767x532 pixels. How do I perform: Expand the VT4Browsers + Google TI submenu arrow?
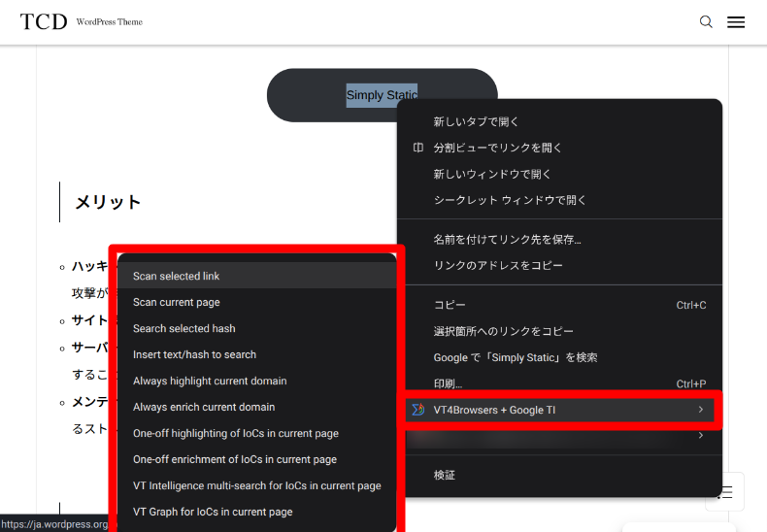point(701,410)
